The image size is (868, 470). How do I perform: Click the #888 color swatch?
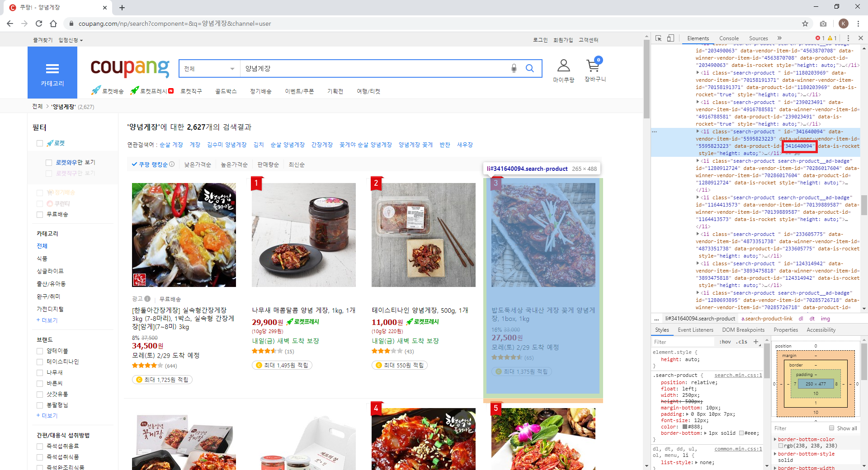[x=685, y=427]
